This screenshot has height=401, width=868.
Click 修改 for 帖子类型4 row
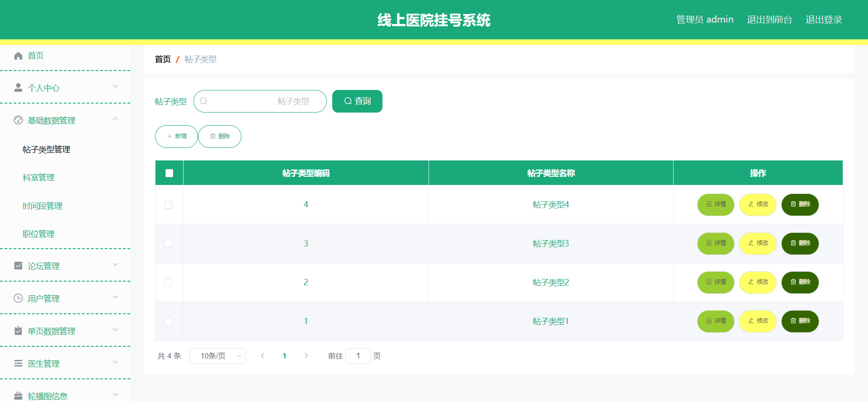pos(758,205)
